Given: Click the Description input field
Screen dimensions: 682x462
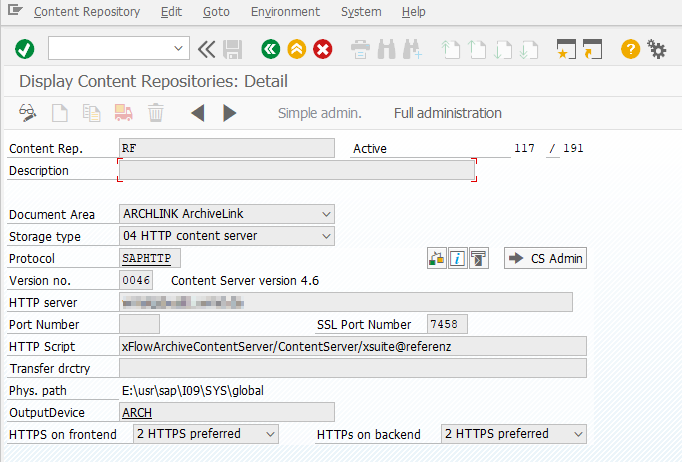Looking at the screenshot, I should pos(296,171).
